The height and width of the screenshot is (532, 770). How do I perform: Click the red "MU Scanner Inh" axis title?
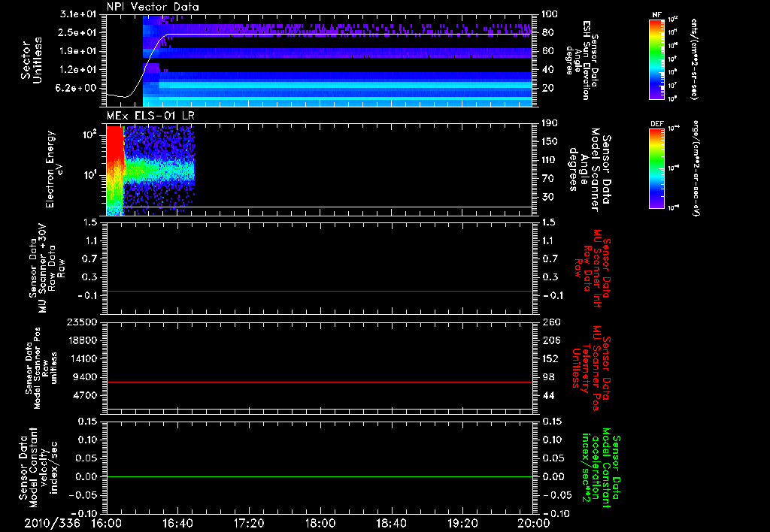tap(593, 268)
